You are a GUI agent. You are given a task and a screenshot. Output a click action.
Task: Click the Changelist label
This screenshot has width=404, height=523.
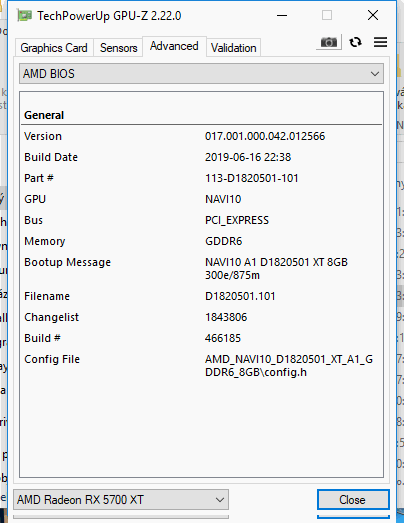click(x=51, y=317)
